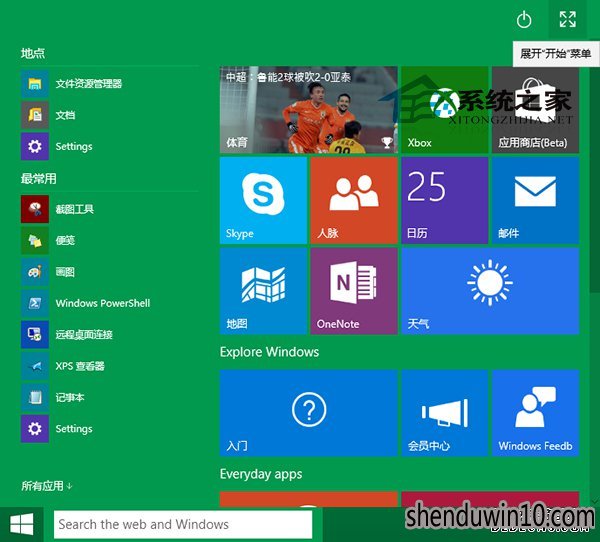This screenshot has height=542, width=600.
Task: Click the scroll-down arrow of the tile area
Action: coord(594,500)
